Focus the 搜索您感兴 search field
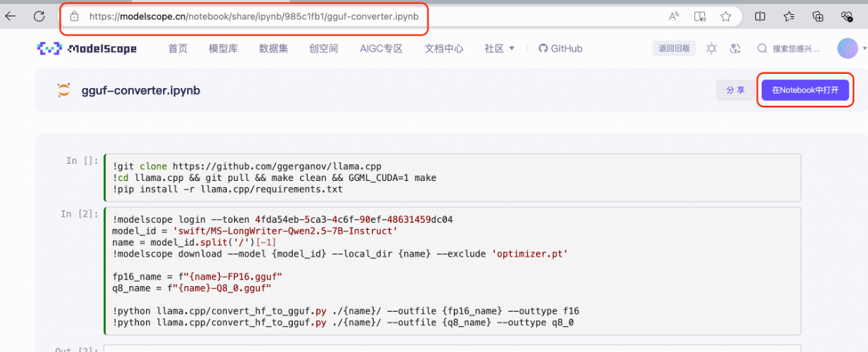Viewport: 868px width, 352px height. click(796, 48)
